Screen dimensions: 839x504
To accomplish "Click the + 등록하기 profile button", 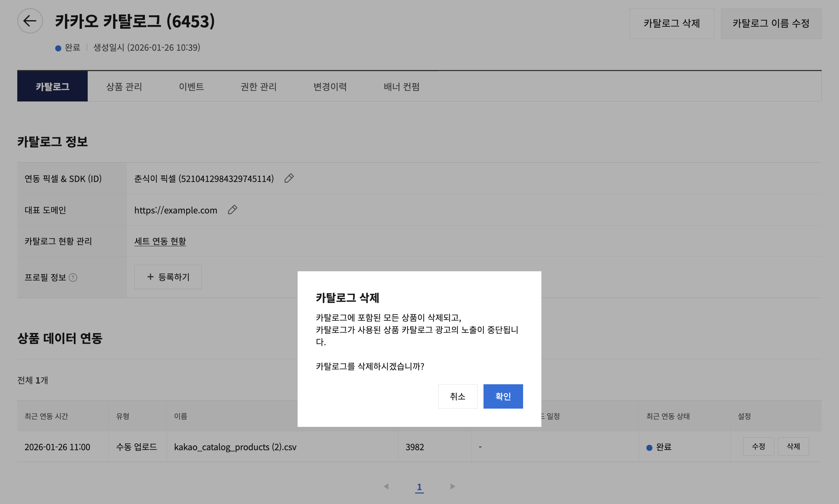I will (168, 277).
